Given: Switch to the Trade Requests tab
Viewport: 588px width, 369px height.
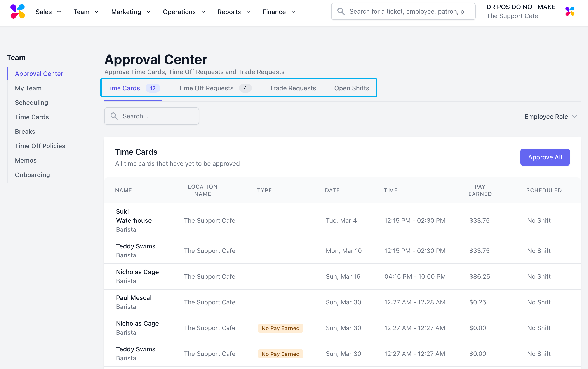Looking at the screenshot, I should [293, 88].
